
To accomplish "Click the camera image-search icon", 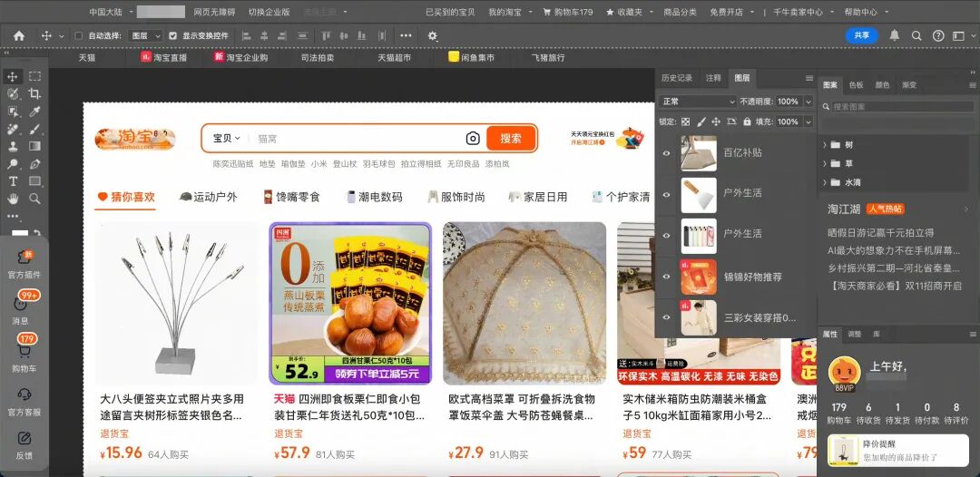I will 473,139.
